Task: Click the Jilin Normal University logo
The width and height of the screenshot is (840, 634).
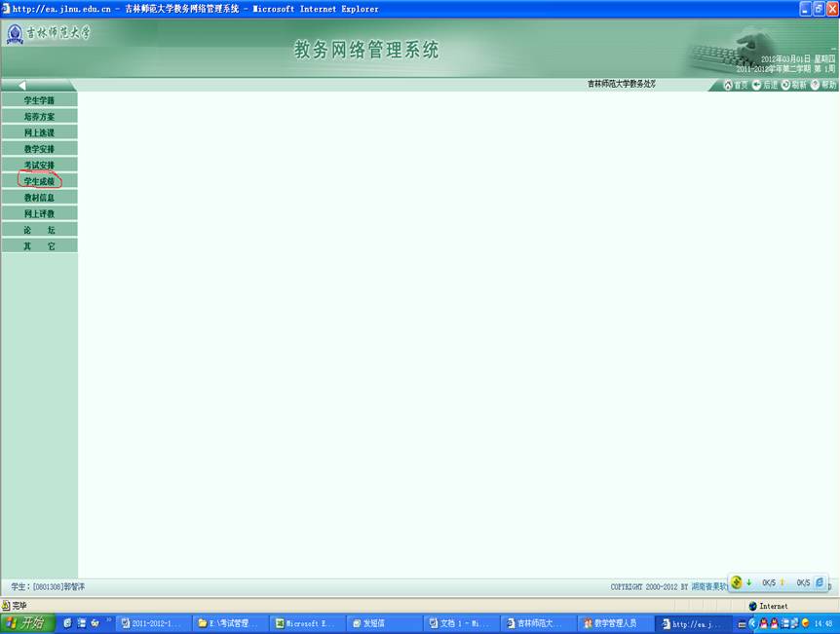Action: pyautogui.click(x=48, y=35)
